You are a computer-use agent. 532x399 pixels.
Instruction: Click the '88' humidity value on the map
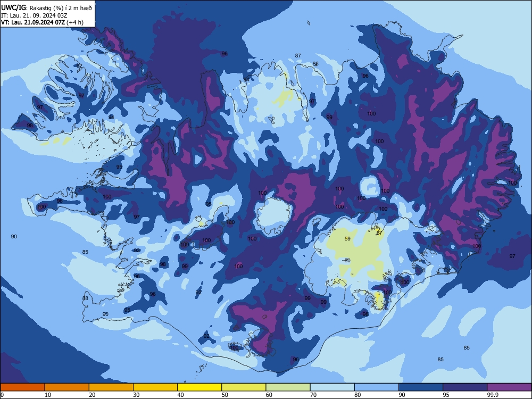[x=85, y=298]
